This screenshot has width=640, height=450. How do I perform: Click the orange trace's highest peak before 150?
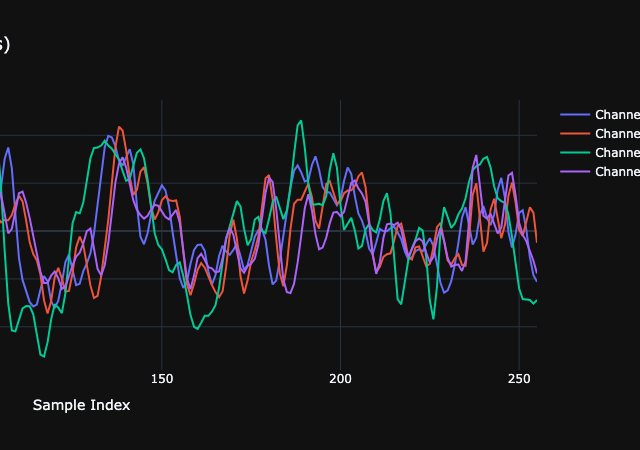[x=119, y=127]
